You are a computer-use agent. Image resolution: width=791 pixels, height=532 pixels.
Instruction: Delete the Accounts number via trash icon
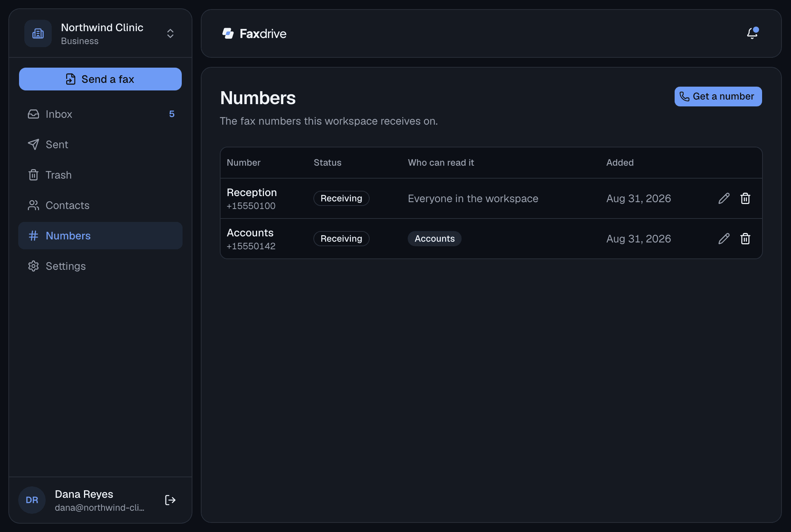click(x=745, y=239)
